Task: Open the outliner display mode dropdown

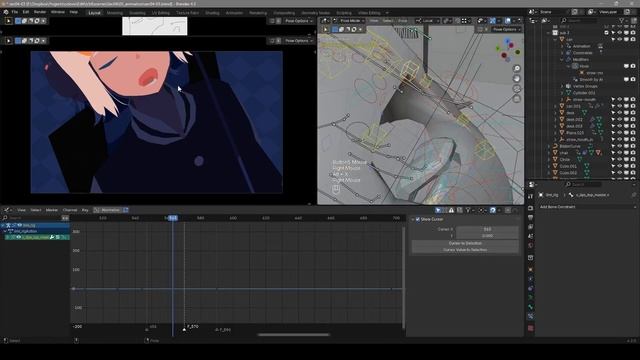Action: click(546, 20)
